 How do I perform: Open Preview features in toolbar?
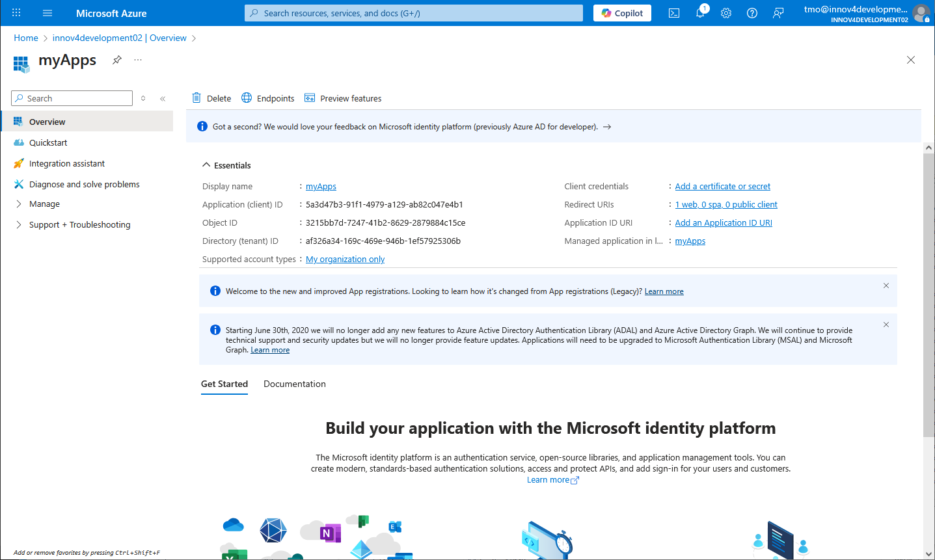[x=343, y=98]
